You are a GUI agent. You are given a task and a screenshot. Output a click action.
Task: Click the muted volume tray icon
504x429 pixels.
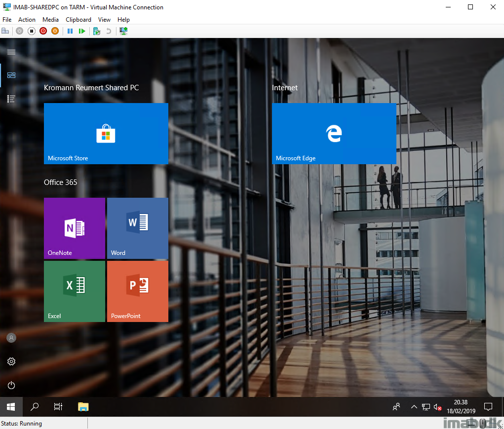[x=437, y=407]
